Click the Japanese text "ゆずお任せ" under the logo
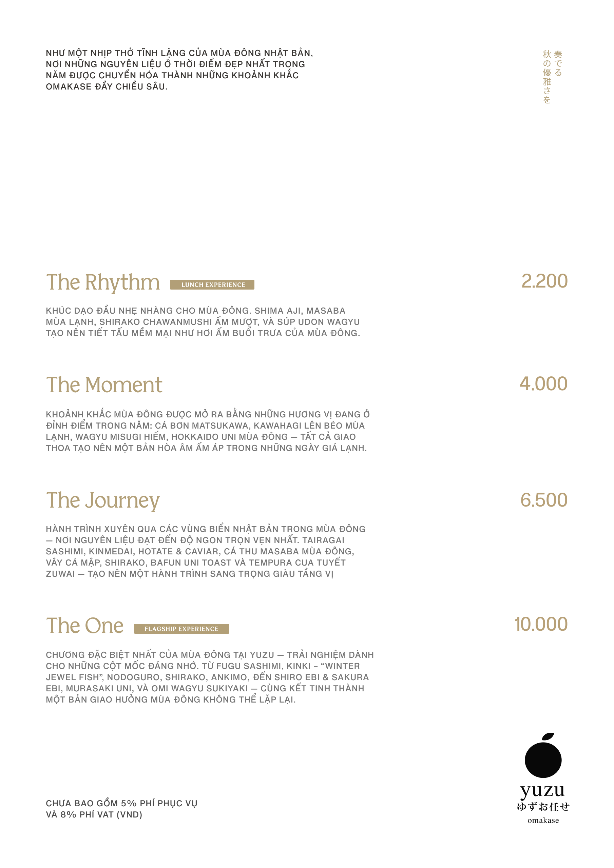Viewport: 614px width, 868px height. (x=543, y=806)
